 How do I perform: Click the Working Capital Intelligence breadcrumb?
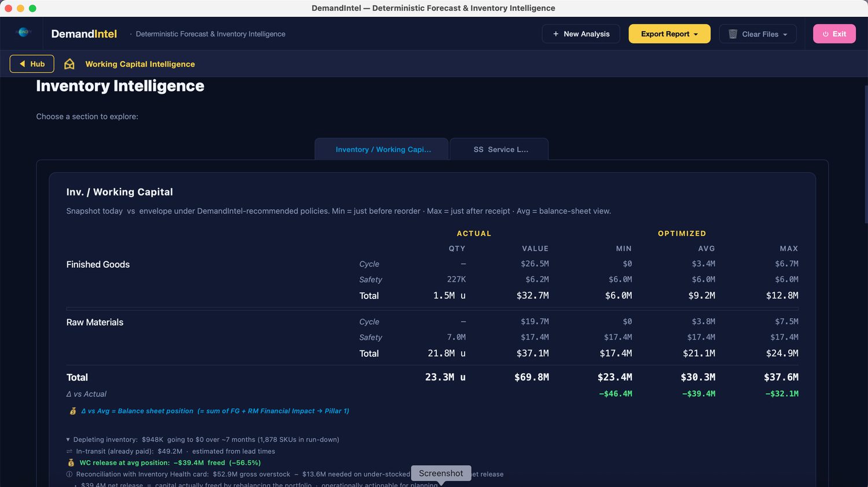140,64
